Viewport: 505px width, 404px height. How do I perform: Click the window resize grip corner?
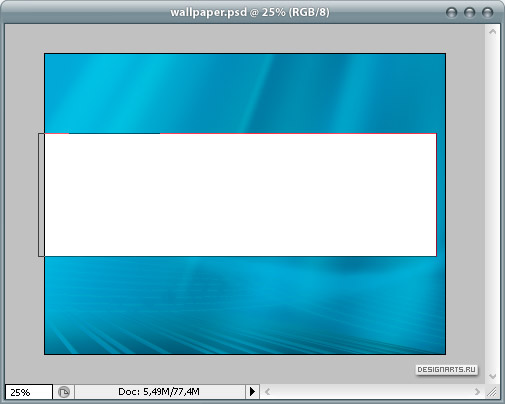coord(492,392)
